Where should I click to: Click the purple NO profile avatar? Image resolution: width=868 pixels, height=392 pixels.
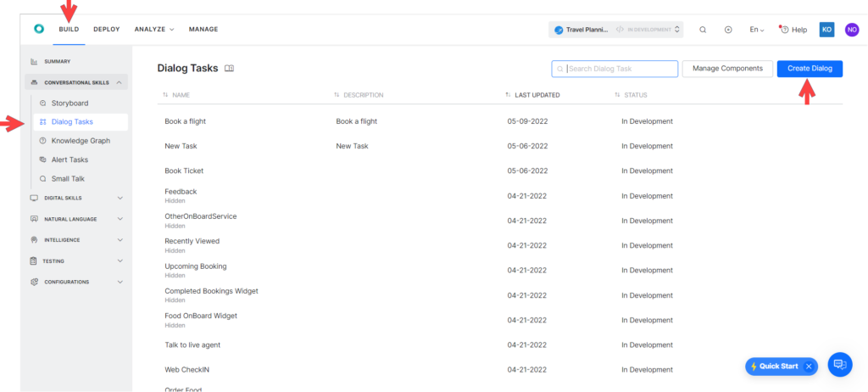pos(851,30)
